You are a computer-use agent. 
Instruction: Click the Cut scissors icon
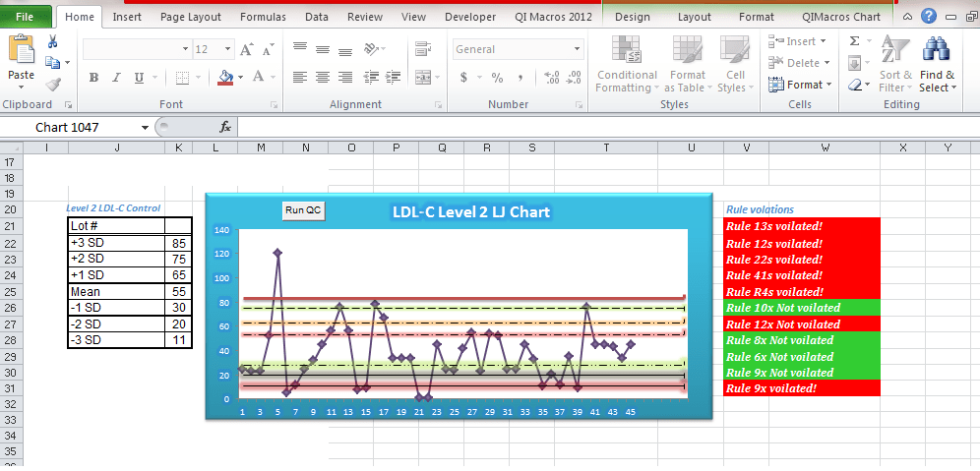coord(52,42)
